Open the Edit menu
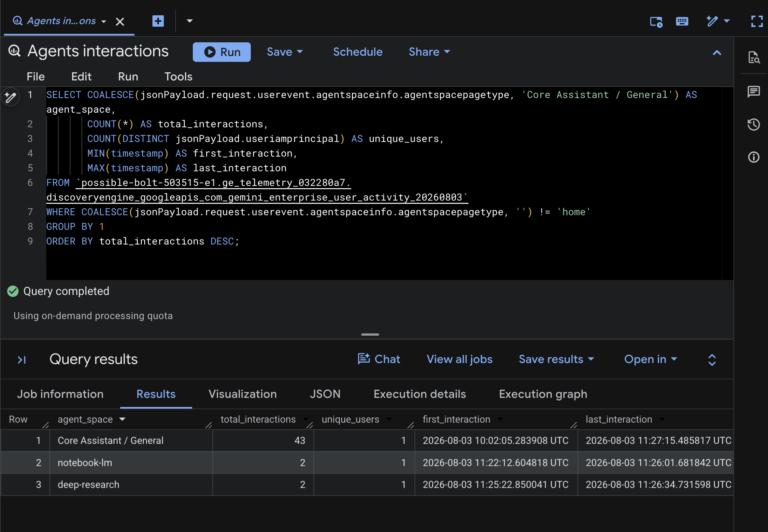Screen dimensions: 768x532 81,77
